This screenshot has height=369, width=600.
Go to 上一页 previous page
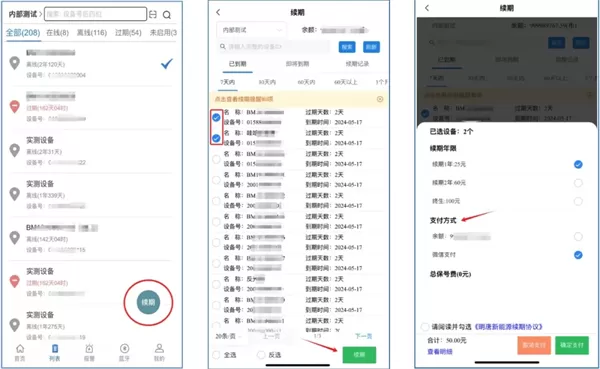(x=271, y=336)
